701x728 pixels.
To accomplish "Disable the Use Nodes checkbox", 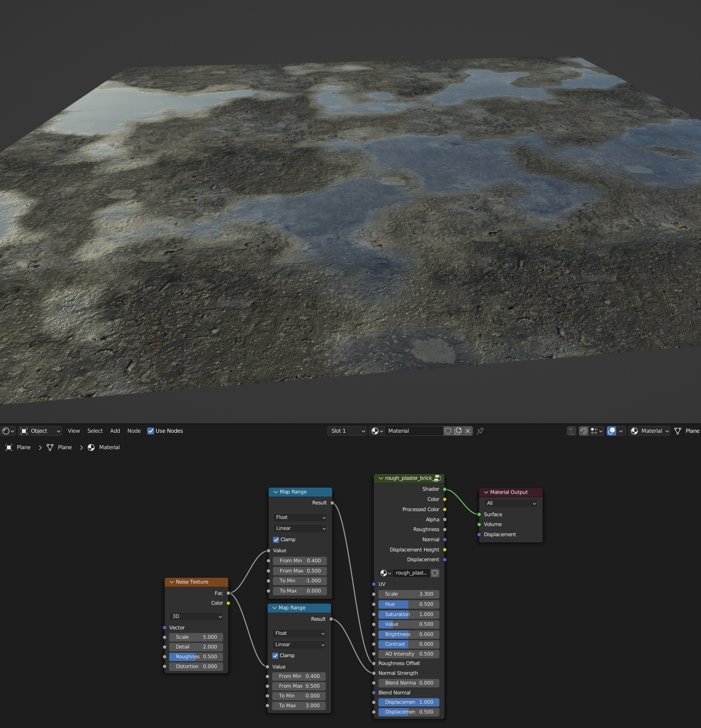I will pyautogui.click(x=150, y=431).
